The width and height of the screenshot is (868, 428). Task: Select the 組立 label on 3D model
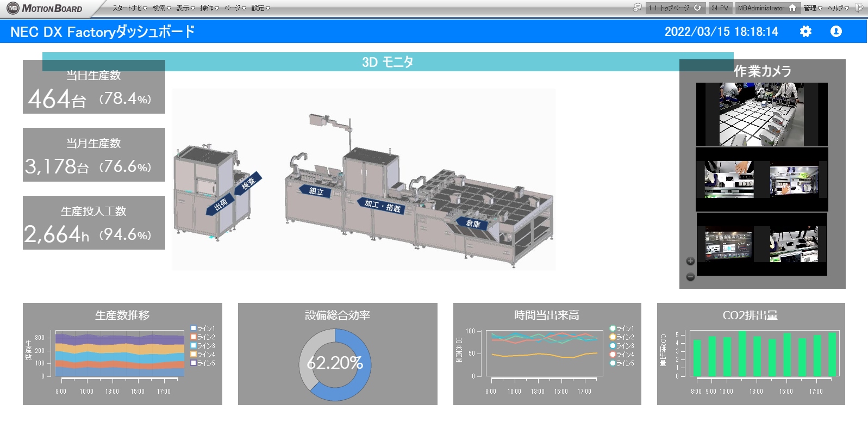(x=316, y=191)
